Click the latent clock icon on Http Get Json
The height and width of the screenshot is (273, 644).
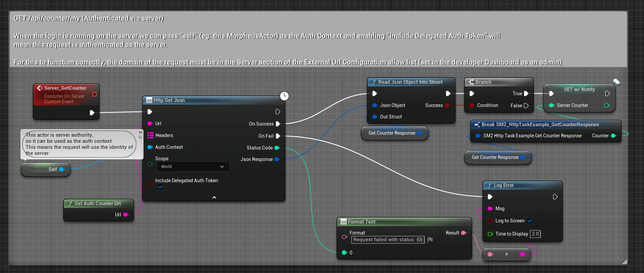point(285,96)
